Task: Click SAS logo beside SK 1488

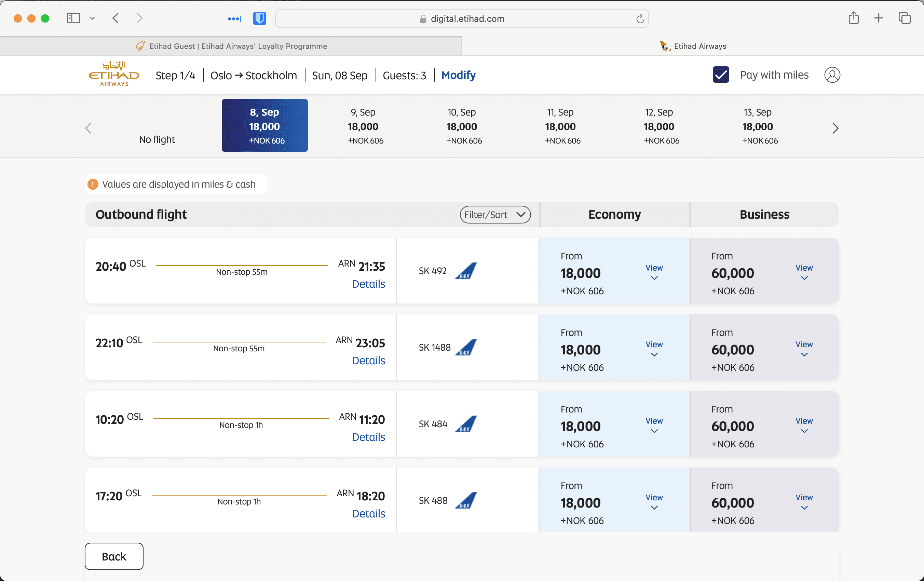Action: point(466,347)
